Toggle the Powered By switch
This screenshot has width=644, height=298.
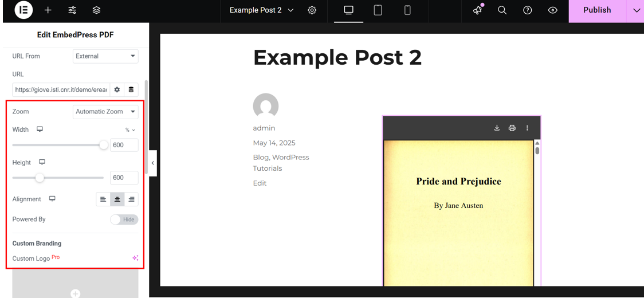124,219
